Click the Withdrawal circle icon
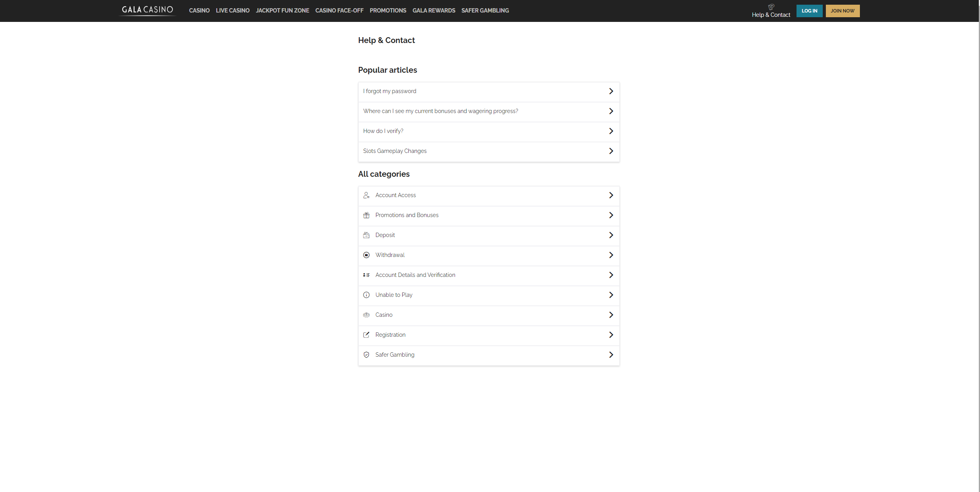 click(x=366, y=255)
